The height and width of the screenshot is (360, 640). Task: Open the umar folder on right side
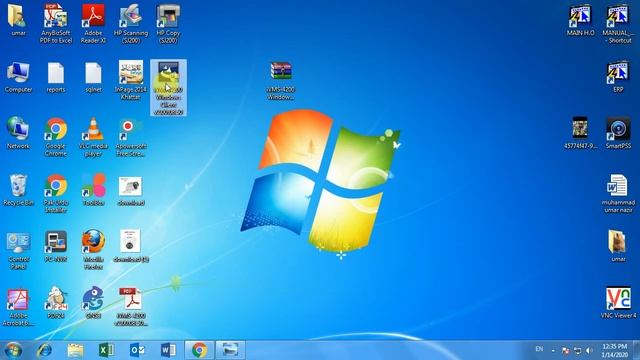pyautogui.click(x=618, y=246)
